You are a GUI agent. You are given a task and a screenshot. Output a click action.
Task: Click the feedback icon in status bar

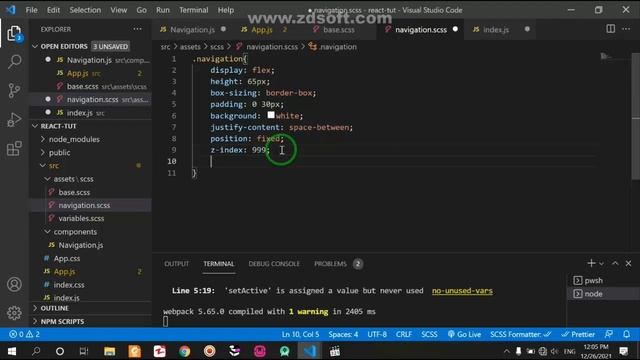tap(609, 334)
